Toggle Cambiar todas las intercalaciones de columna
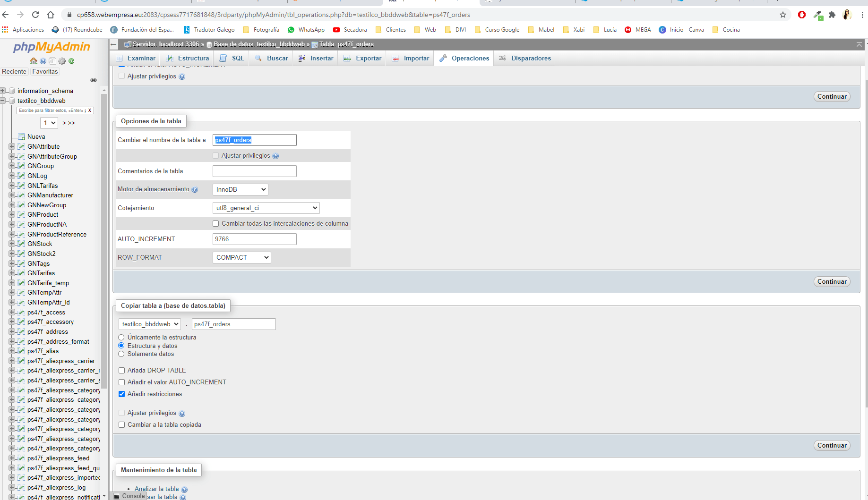The height and width of the screenshot is (500, 868). point(216,224)
